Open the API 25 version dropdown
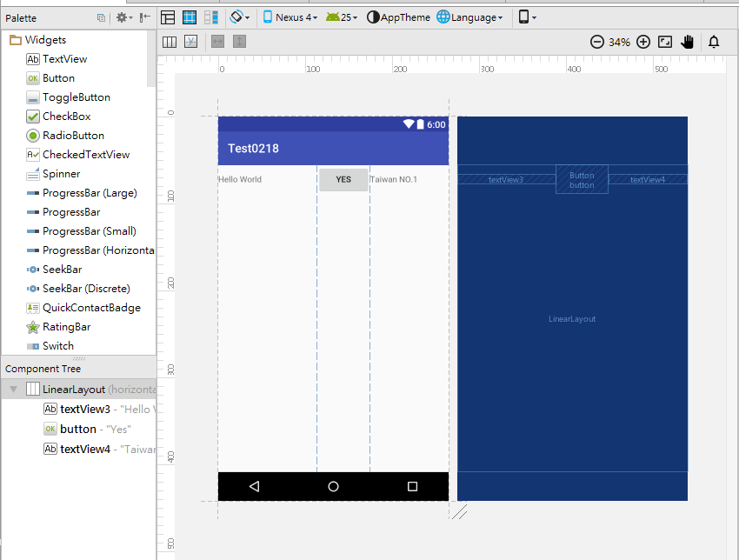The width and height of the screenshot is (739, 560). click(x=342, y=17)
